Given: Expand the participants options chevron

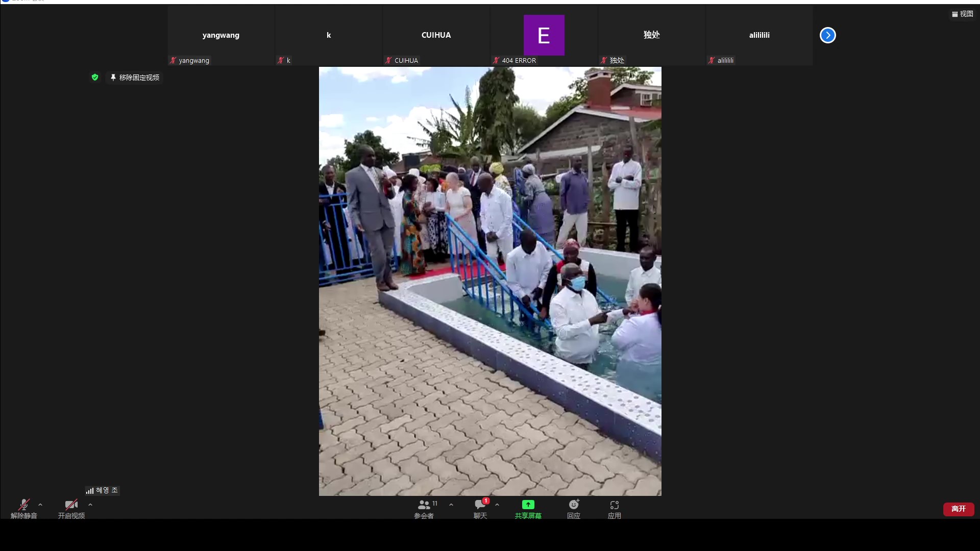Looking at the screenshot, I should pyautogui.click(x=451, y=505).
